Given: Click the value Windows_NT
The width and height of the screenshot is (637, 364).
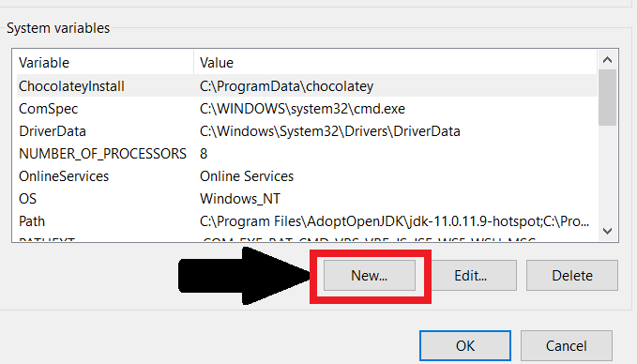Looking at the screenshot, I should coord(239,199).
